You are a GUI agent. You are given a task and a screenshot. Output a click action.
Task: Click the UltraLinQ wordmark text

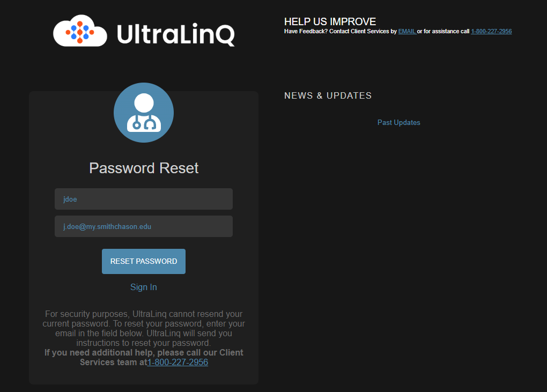coord(175,34)
